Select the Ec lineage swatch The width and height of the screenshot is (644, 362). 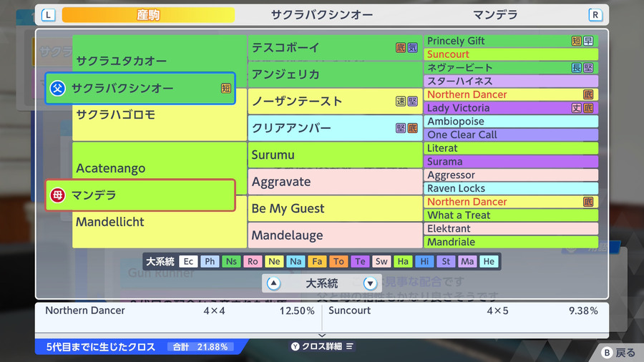click(188, 261)
